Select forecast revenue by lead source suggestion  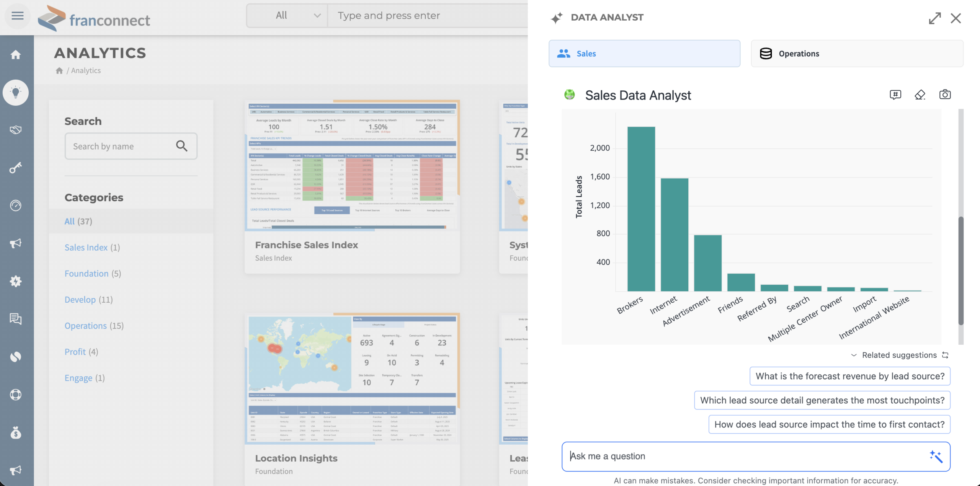pos(849,376)
